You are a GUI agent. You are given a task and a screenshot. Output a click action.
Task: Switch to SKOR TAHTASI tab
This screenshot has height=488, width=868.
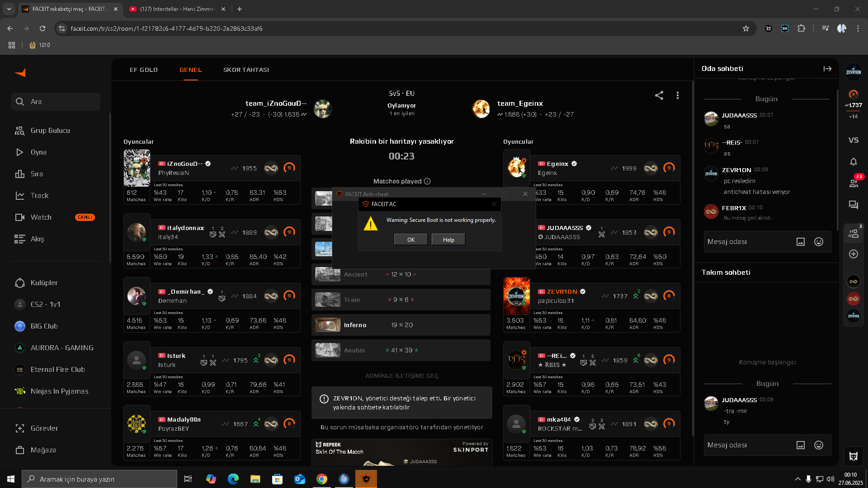tap(246, 70)
